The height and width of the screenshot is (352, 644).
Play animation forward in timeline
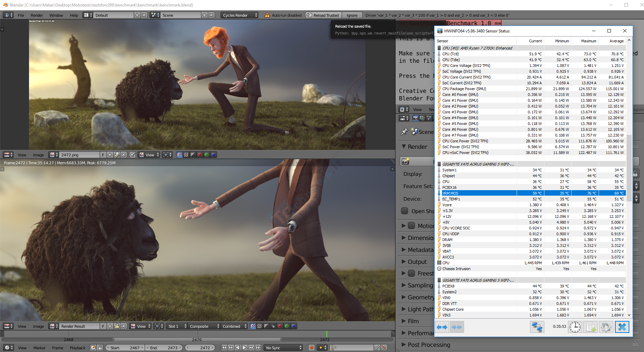tap(244, 348)
